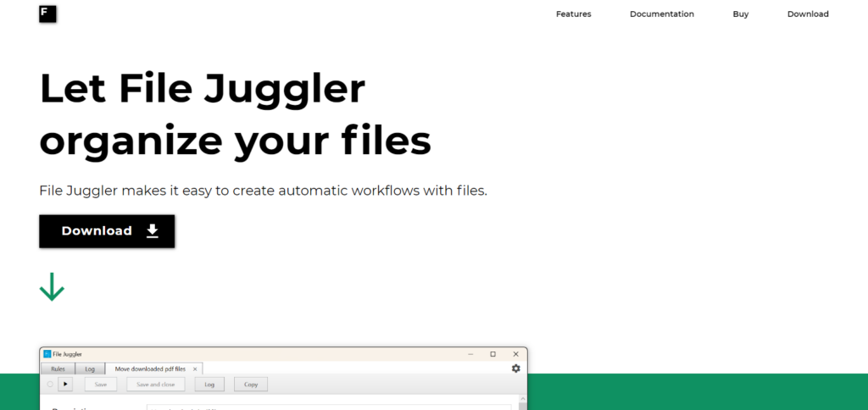Click the Save button in the toolbar
The height and width of the screenshot is (410, 868).
pyautogui.click(x=100, y=385)
